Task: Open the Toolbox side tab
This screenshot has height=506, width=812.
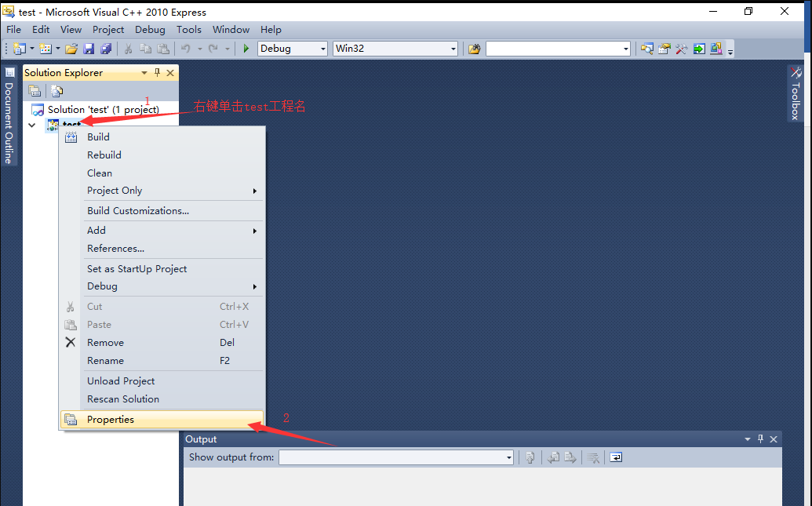Action: (796, 93)
